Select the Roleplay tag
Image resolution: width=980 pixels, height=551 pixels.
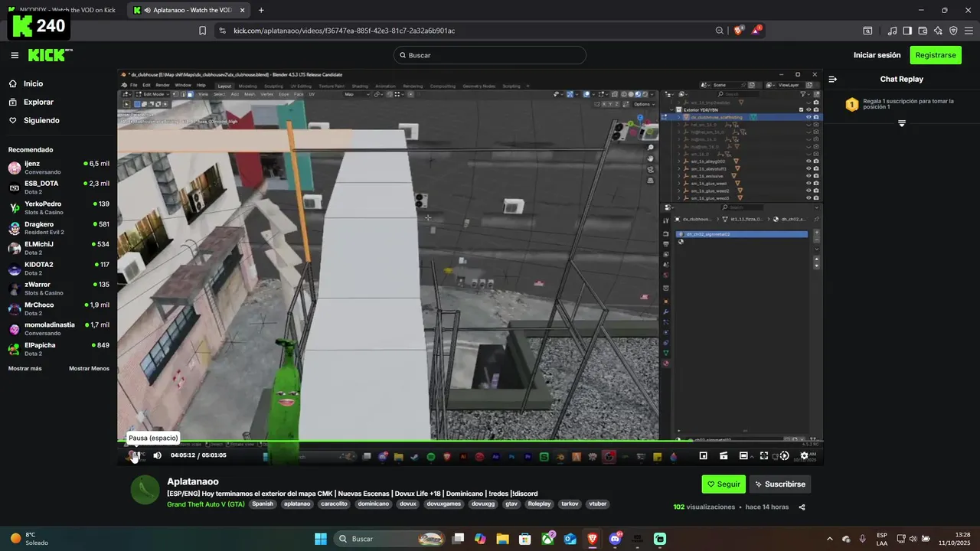[x=539, y=504]
